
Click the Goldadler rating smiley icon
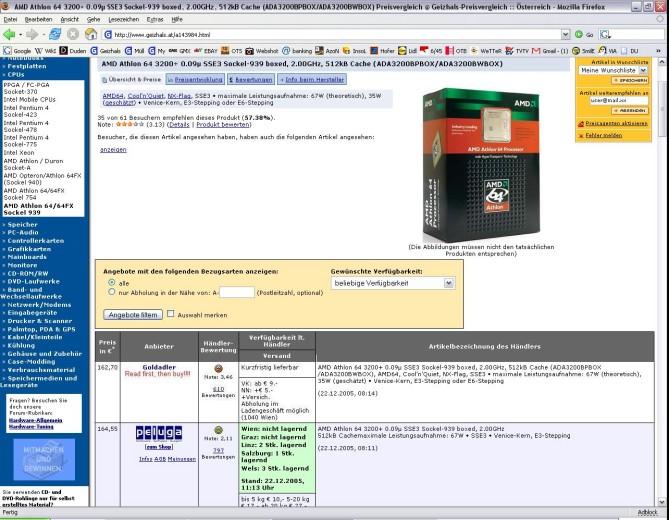click(218, 369)
